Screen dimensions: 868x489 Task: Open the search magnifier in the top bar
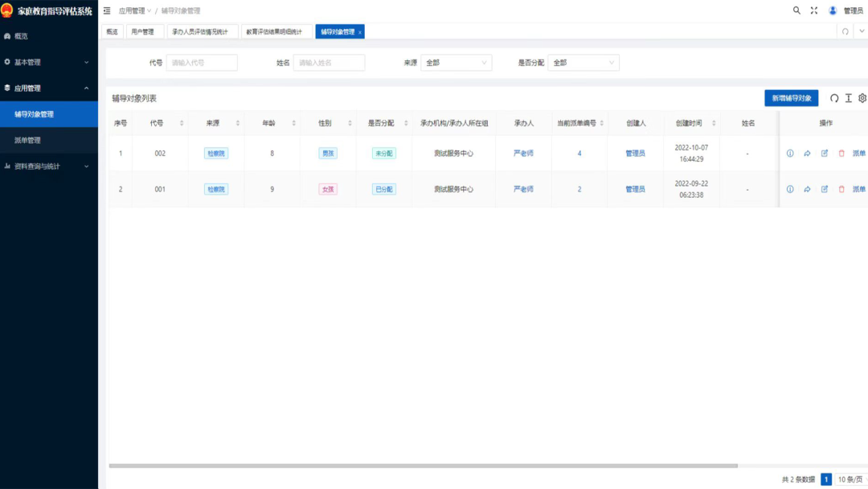click(x=796, y=10)
